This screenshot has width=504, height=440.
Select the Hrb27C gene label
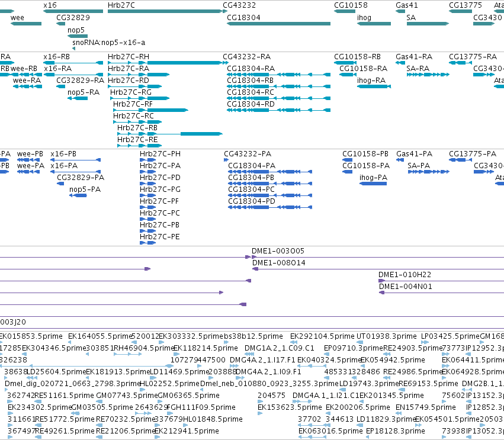121,5
